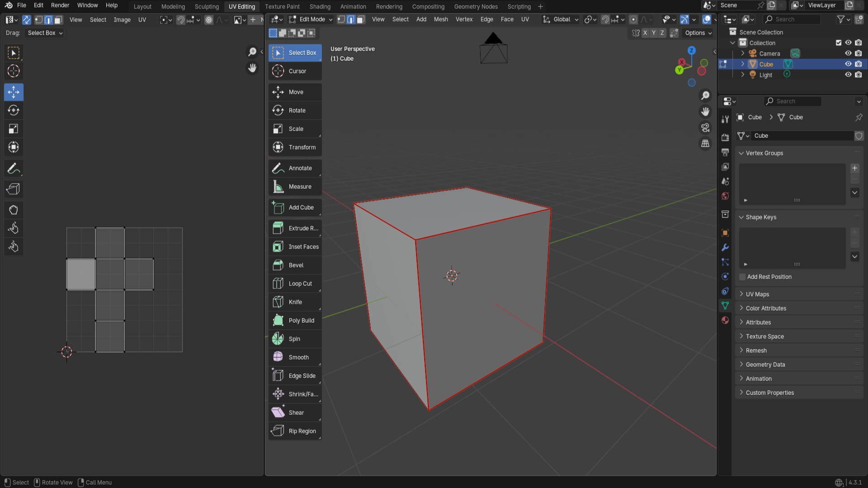Open the Drag Select Box dropdown
The width and height of the screenshot is (868, 488).
point(44,33)
